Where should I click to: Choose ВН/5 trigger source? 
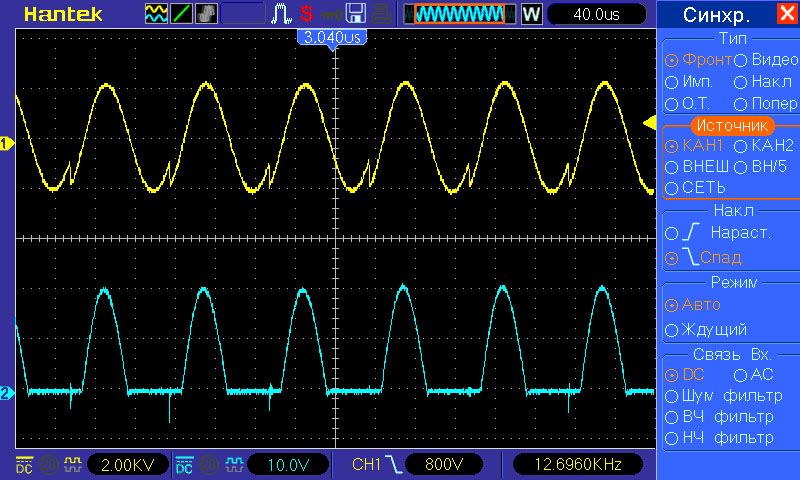pyautogui.click(x=761, y=167)
